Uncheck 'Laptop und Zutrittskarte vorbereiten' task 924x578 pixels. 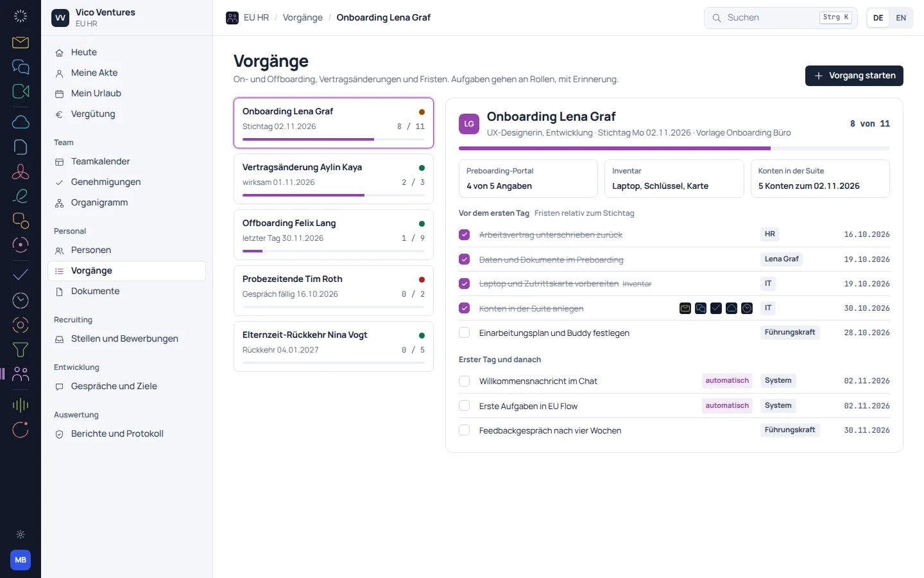(x=465, y=284)
